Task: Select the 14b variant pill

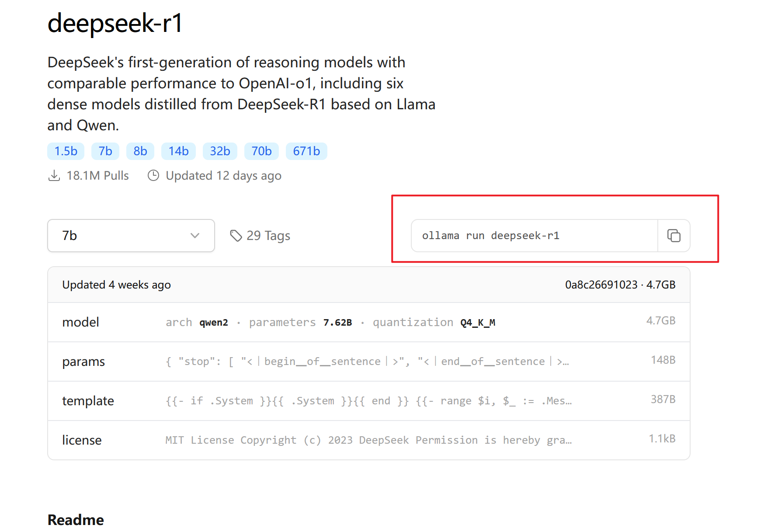Action: click(x=178, y=151)
